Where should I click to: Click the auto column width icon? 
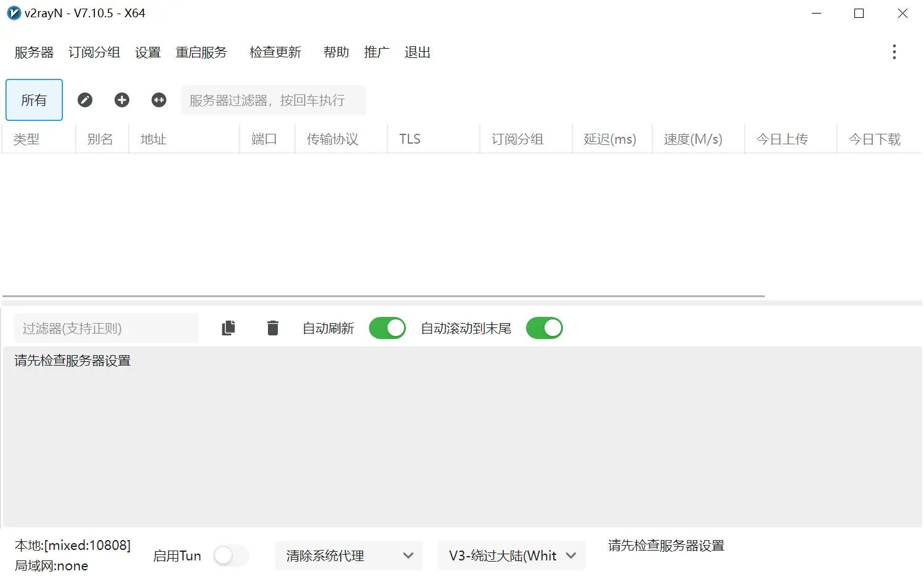pyautogui.click(x=159, y=100)
